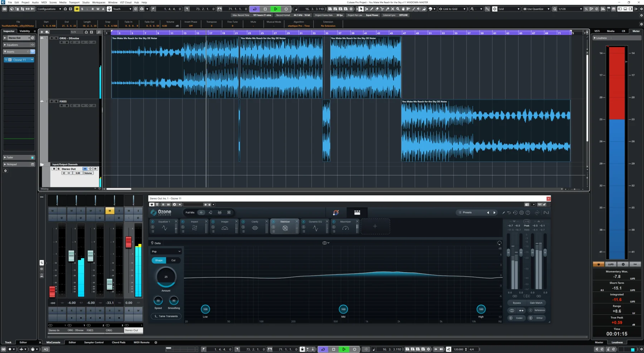This screenshot has height=353, width=644.
Task: Toggle the Dither power button
Action: point(531,318)
